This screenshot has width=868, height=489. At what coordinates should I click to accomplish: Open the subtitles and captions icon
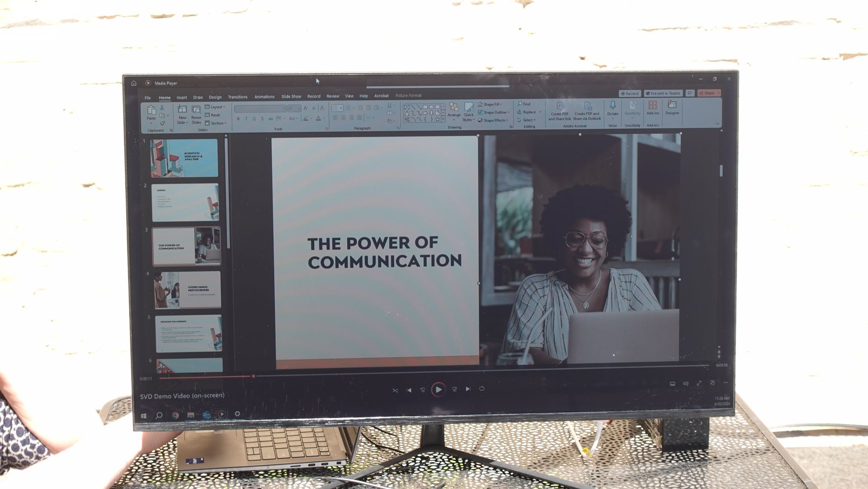[672, 384]
